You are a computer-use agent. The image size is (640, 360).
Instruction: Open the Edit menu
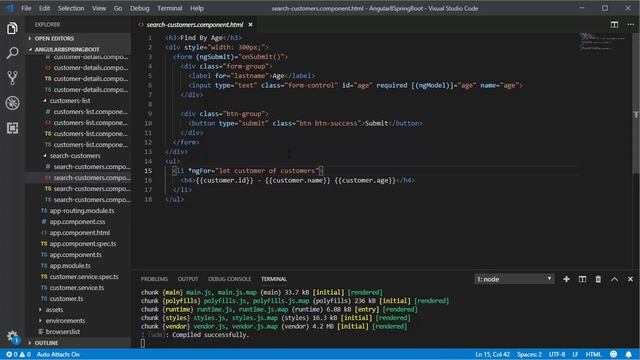(x=44, y=8)
